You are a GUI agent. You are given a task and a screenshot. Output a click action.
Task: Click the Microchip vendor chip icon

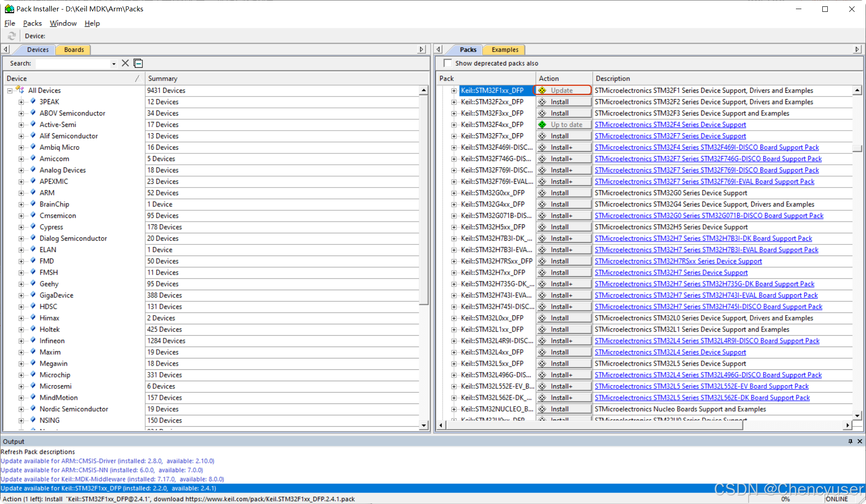pos(33,374)
